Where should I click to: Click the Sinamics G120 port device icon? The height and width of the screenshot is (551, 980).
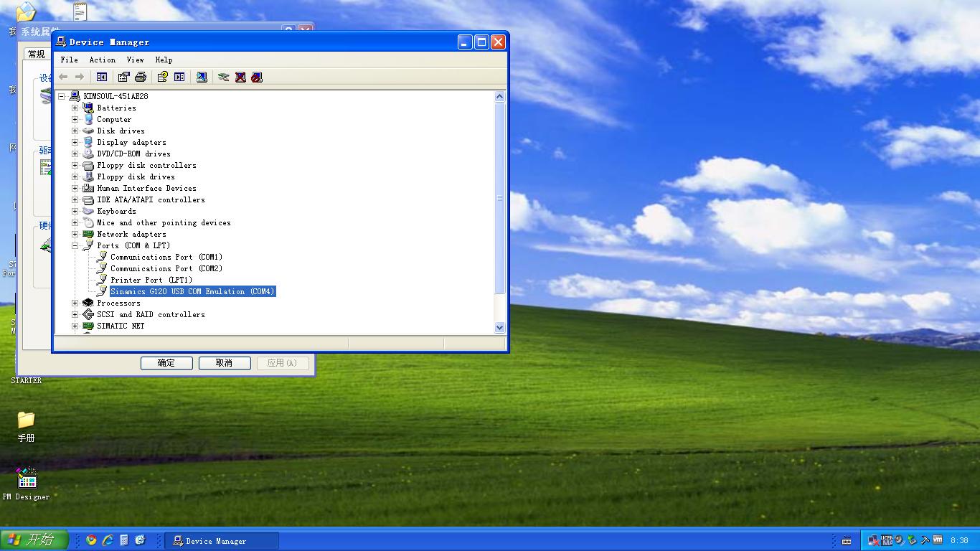[102, 291]
